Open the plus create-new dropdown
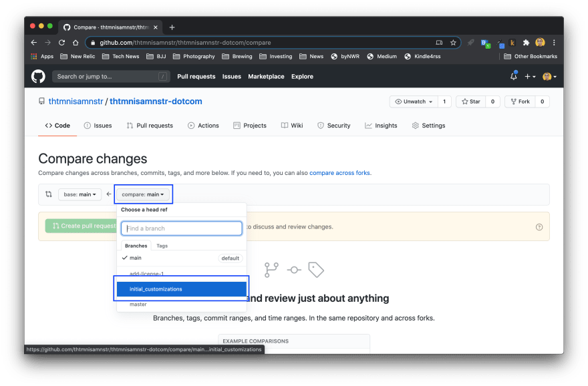588x386 pixels. (x=530, y=77)
